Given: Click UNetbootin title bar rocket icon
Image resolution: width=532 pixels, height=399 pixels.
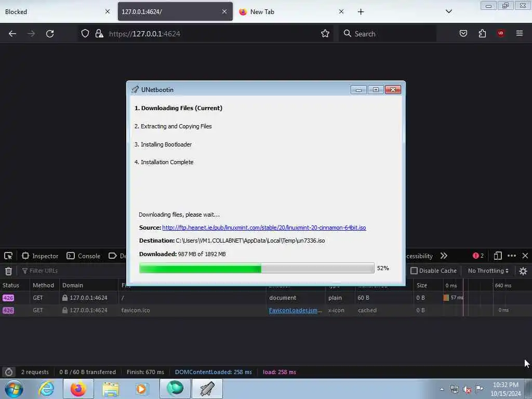Looking at the screenshot, I should point(135,89).
